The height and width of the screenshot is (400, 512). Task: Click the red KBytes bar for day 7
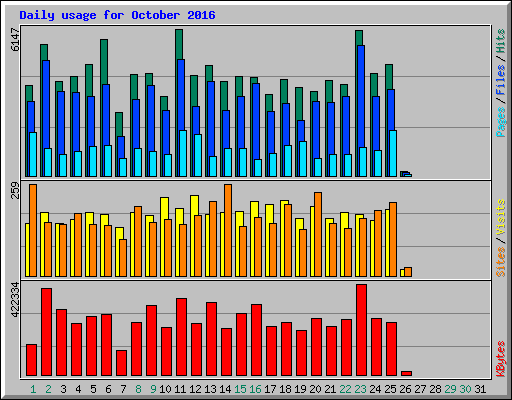[x=121, y=363]
